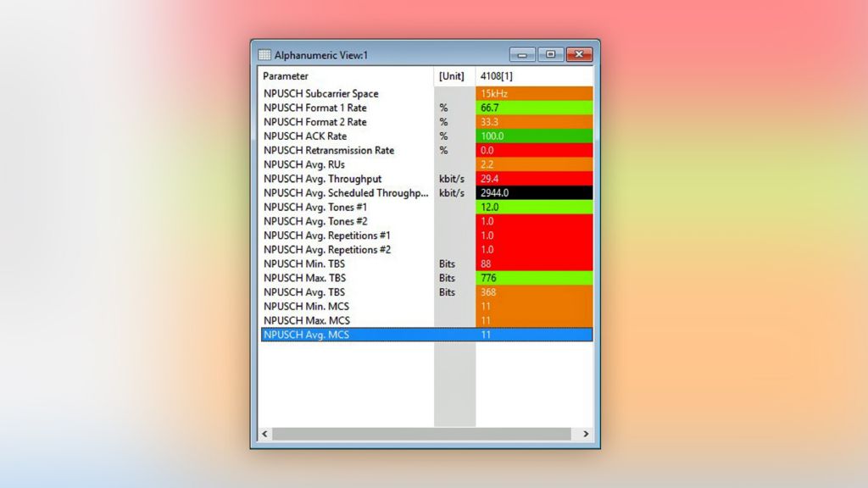Click the [Unit] column header
The height and width of the screenshot is (488, 868).
coord(453,76)
